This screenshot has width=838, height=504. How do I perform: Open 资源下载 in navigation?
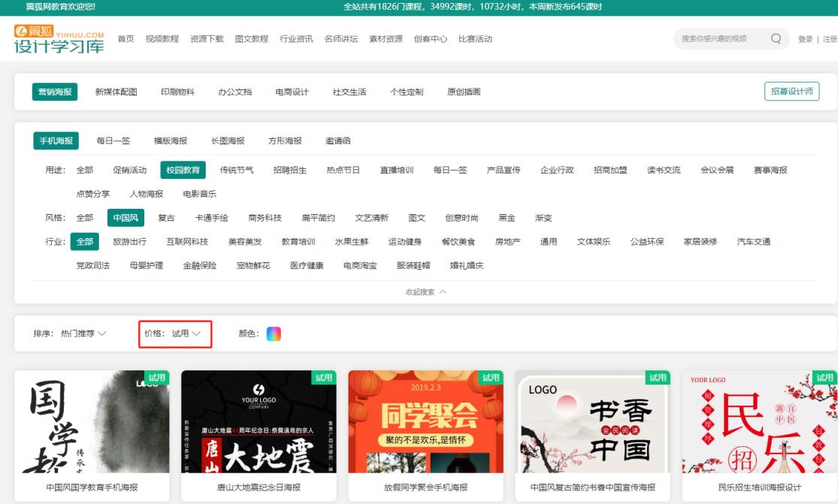pyautogui.click(x=207, y=39)
